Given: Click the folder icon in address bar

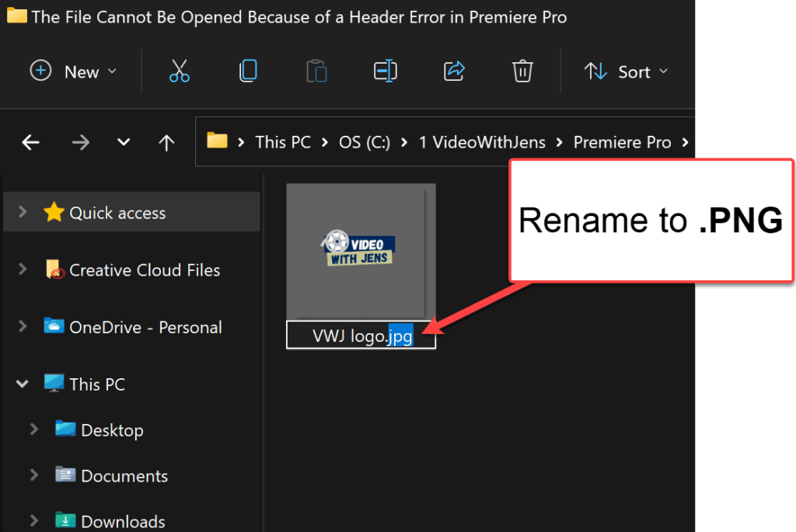Looking at the screenshot, I should click(x=218, y=141).
